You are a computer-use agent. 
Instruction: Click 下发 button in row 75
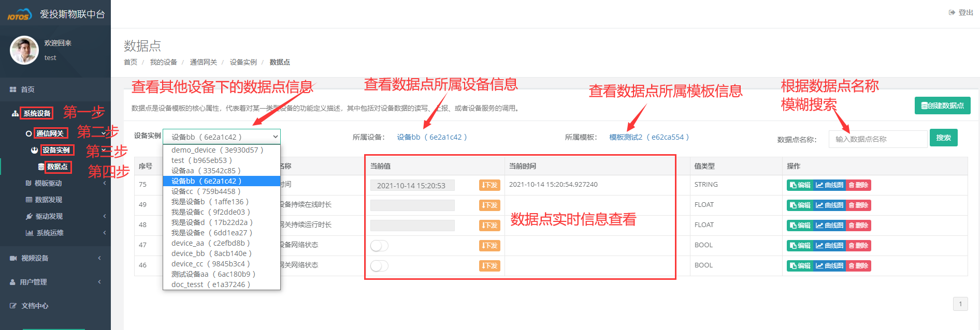489,185
